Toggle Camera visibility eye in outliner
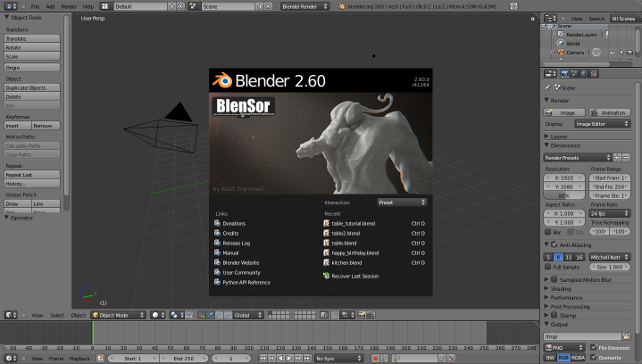642x364 pixels. pos(613,53)
